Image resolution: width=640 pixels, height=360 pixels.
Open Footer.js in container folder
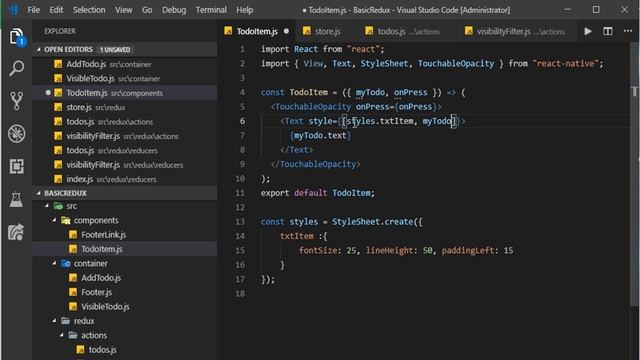click(x=124, y=292)
